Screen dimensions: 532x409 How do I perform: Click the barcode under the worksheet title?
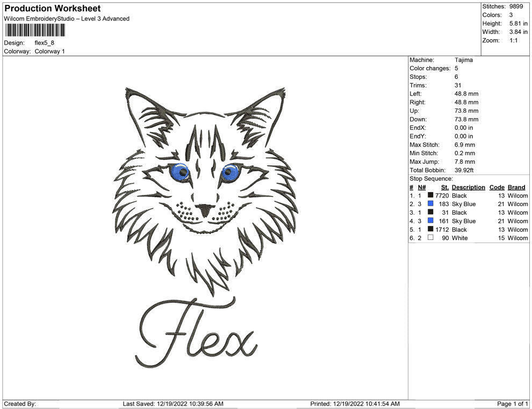tap(34, 30)
